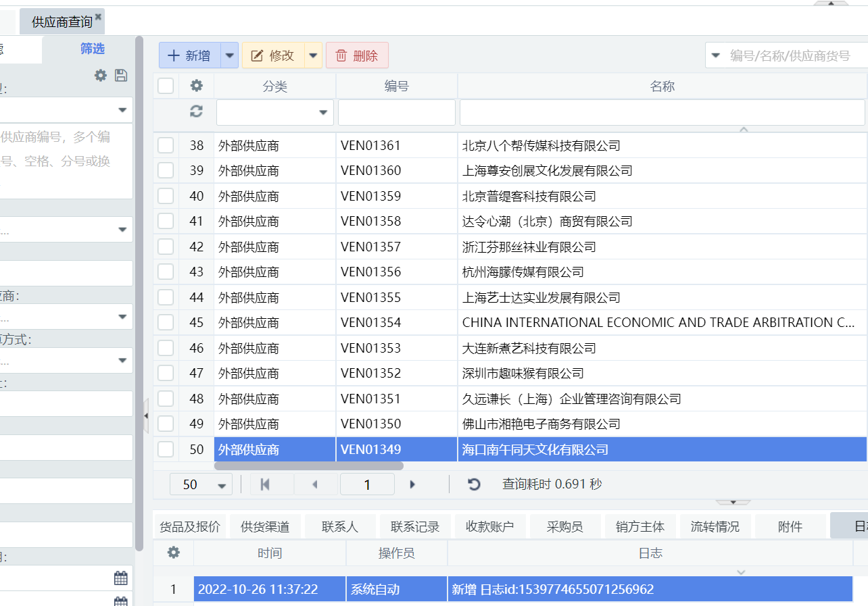Image resolution: width=868 pixels, height=606 pixels.
Task: Collapse the left filter panel handle
Action: (x=146, y=417)
